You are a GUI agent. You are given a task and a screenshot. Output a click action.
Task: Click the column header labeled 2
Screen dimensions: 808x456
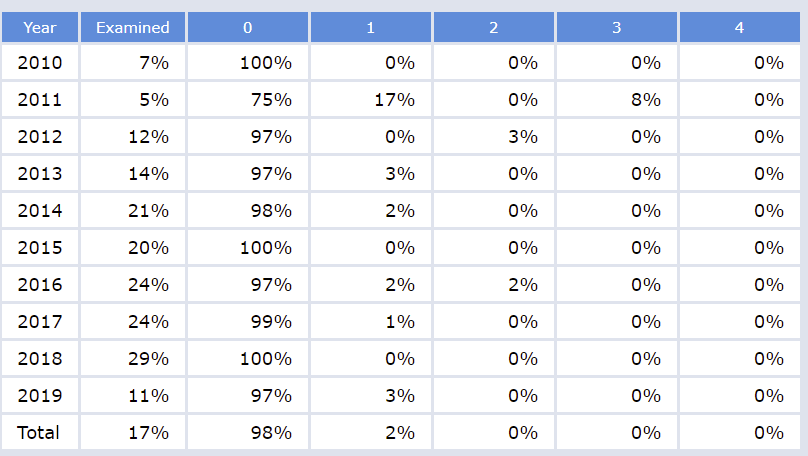click(493, 27)
